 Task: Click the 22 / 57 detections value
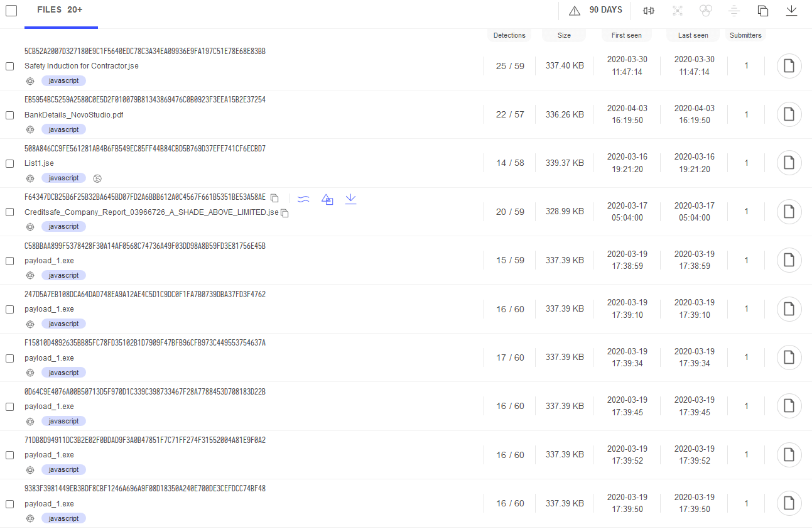point(510,114)
